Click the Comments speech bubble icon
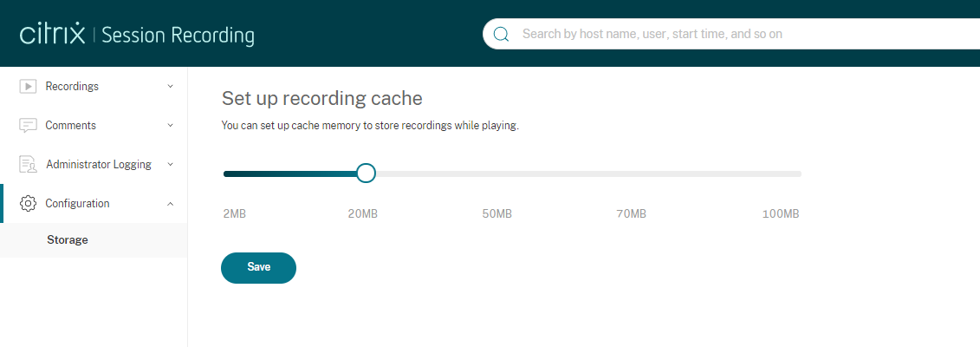 (x=28, y=125)
